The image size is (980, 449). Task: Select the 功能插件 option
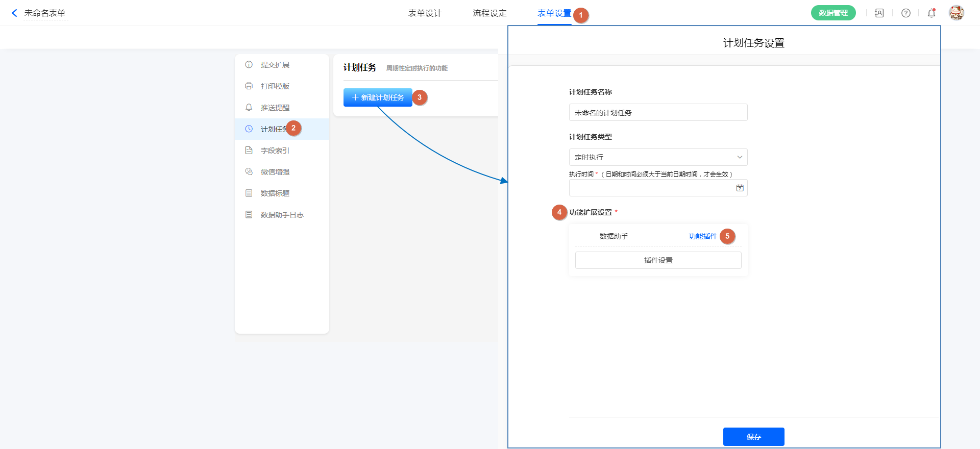pyautogui.click(x=702, y=236)
